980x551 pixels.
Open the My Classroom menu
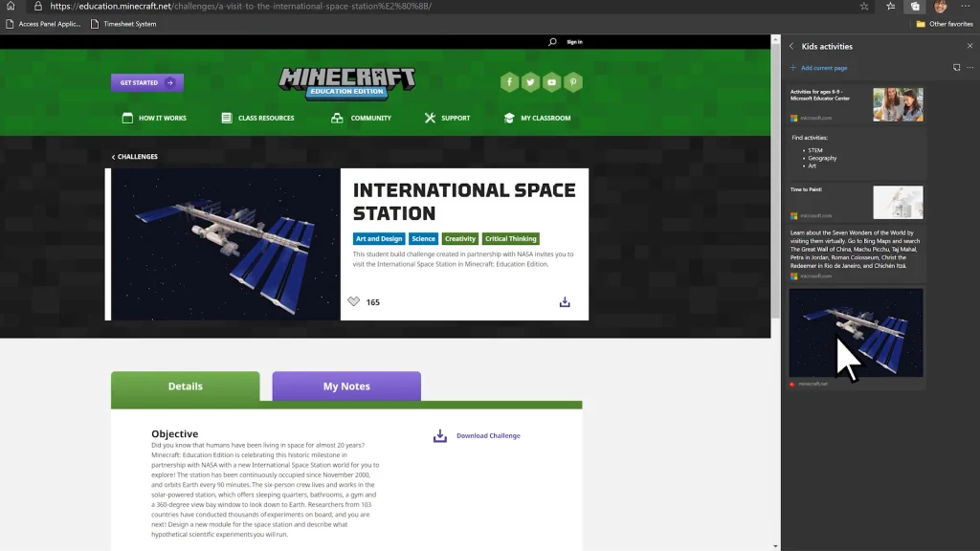point(538,118)
